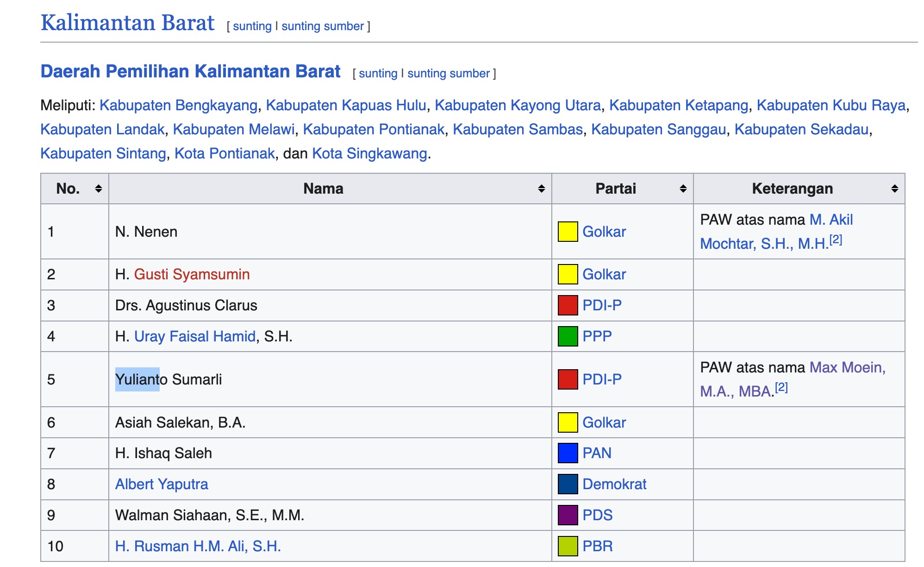
Task: Open Demokrat party link
Action: pyautogui.click(x=614, y=484)
